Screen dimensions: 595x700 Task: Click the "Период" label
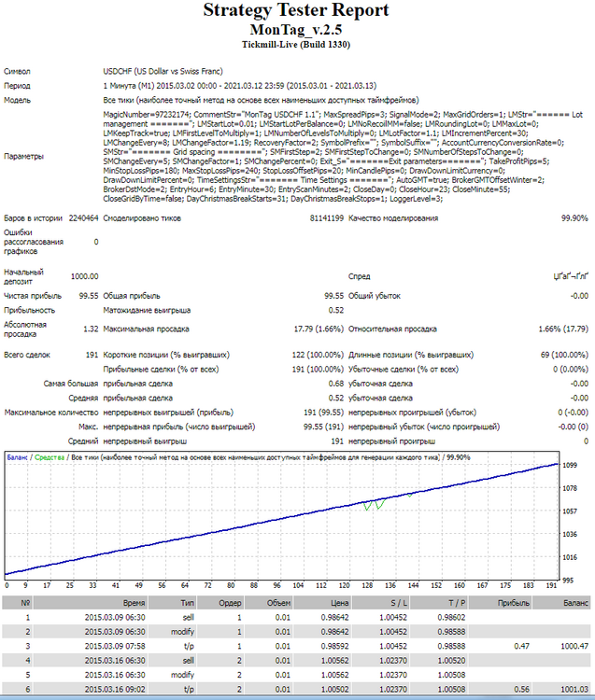[17, 86]
